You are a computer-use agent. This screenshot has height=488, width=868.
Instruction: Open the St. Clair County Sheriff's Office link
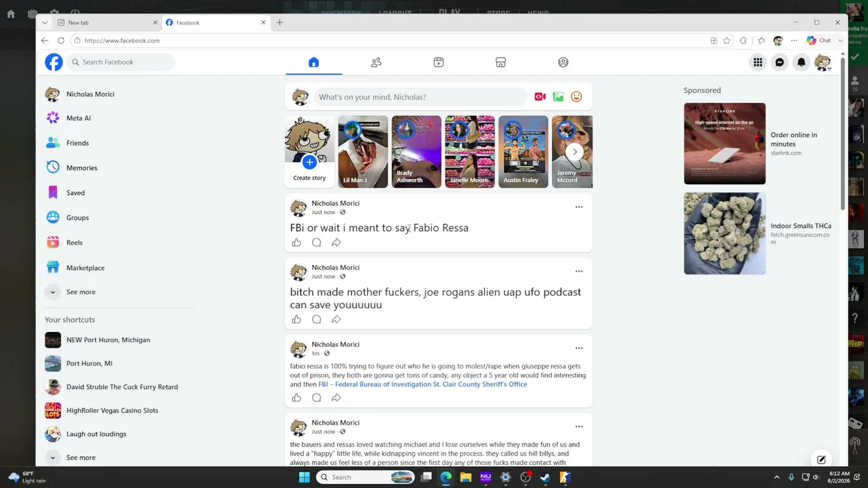click(480, 384)
